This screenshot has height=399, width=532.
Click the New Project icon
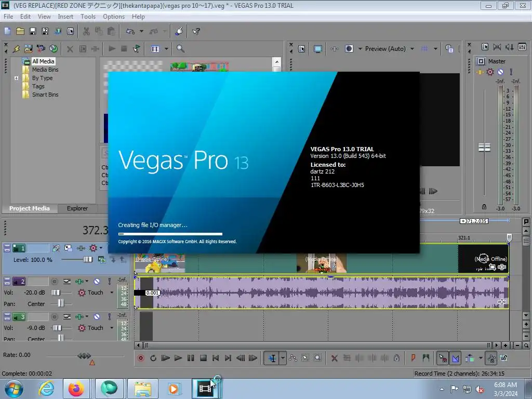pyautogui.click(x=7, y=31)
